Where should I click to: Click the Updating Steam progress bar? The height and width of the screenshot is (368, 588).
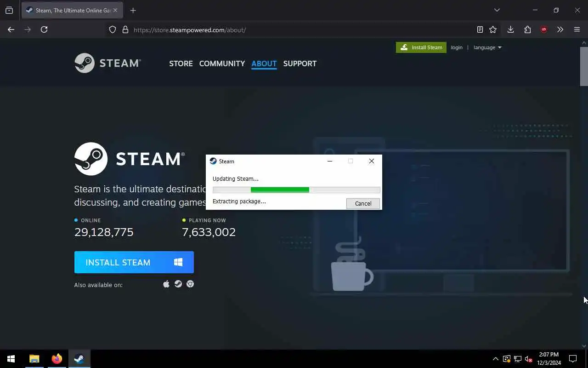(x=296, y=190)
